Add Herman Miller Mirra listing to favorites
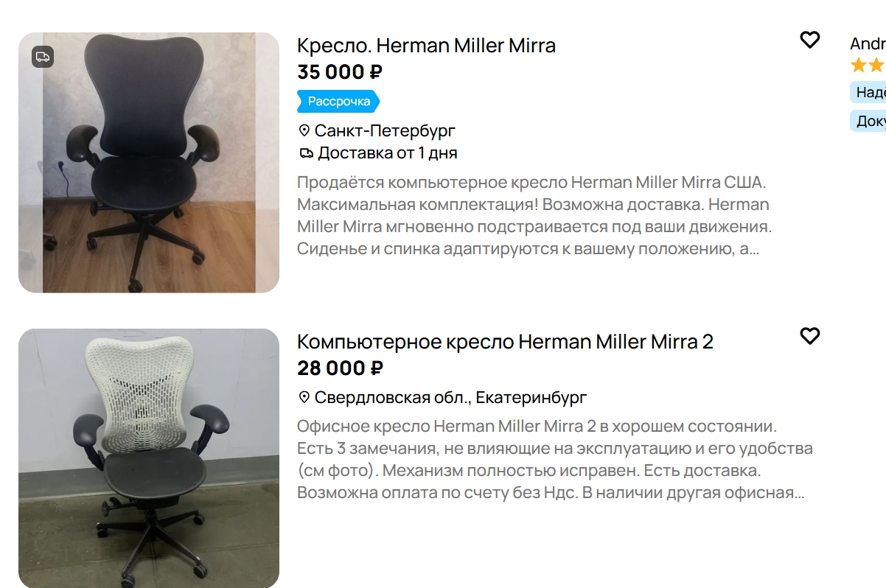 point(809,40)
